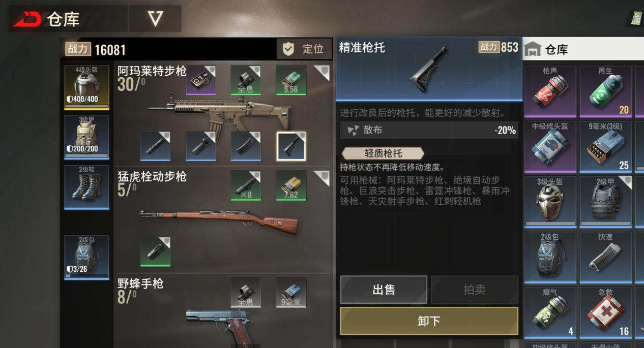Select the highlighted precision stock attachment slot

pyautogui.click(x=291, y=146)
